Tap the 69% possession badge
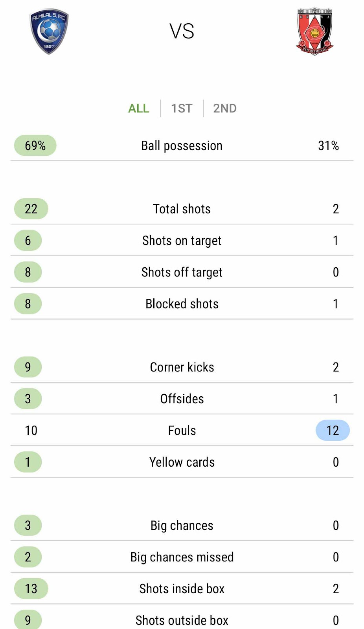The width and height of the screenshot is (364, 629). coord(35,145)
